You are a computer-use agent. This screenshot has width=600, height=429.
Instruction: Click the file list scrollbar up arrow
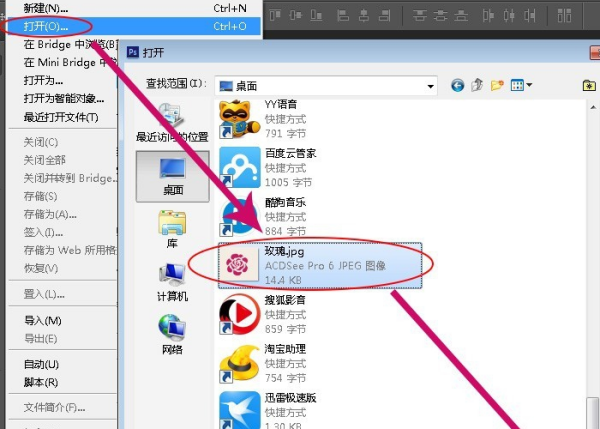coord(593,107)
